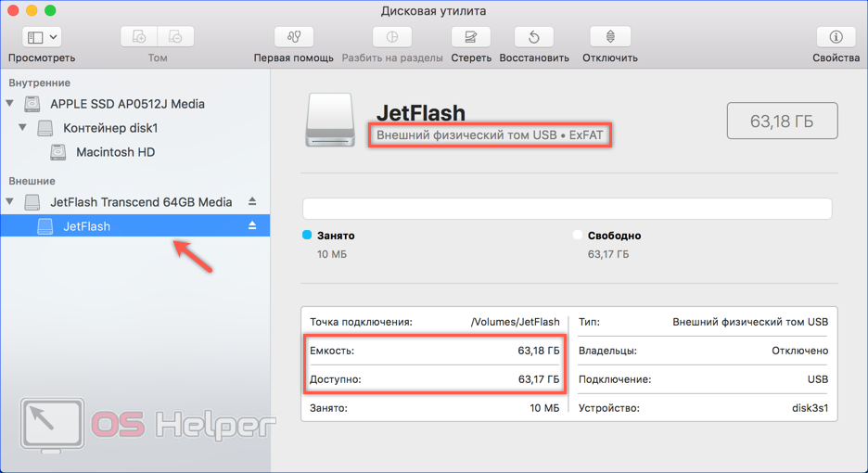This screenshot has width=868, height=473.
Task: Collapse the APPLE SSD AP0512J Media tree
Action: pos(10,104)
